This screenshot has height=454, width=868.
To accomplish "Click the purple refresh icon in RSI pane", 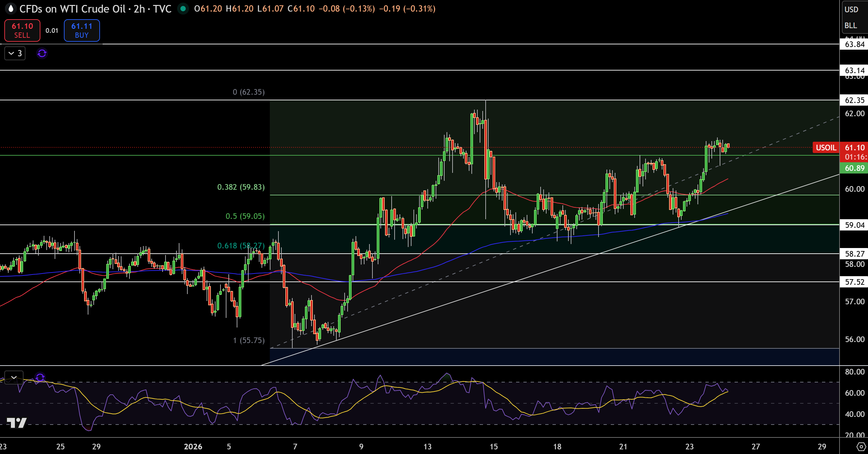I will (x=40, y=377).
